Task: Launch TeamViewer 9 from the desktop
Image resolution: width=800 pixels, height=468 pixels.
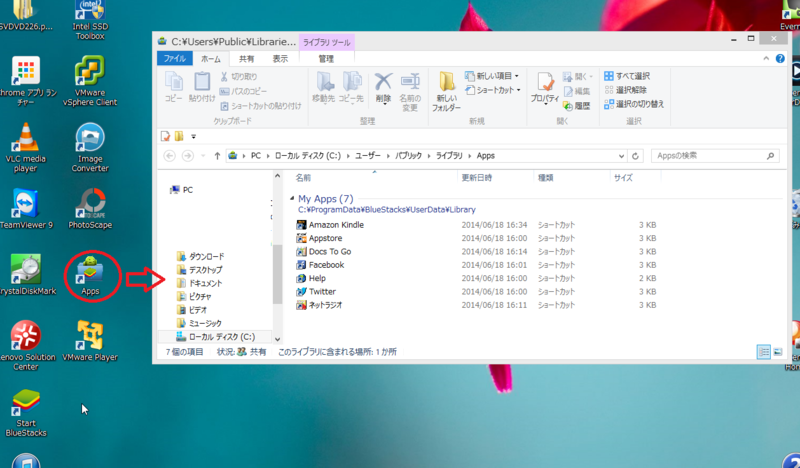Action: [x=26, y=208]
